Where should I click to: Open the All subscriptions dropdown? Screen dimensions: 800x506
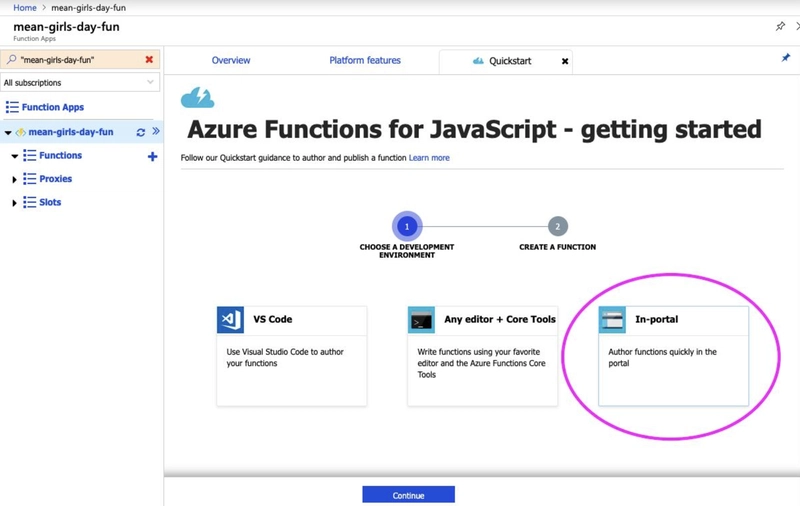[80, 83]
